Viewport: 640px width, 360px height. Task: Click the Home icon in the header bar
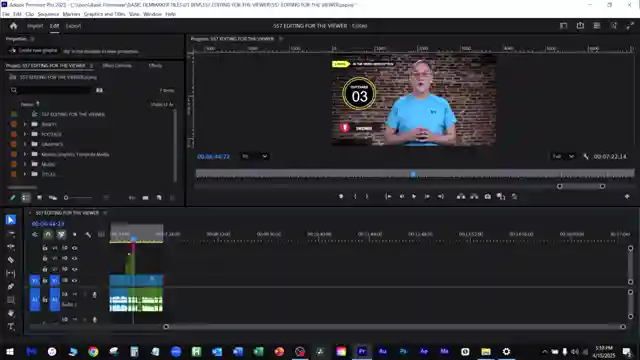pyautogui.click(x=13, y=26)
